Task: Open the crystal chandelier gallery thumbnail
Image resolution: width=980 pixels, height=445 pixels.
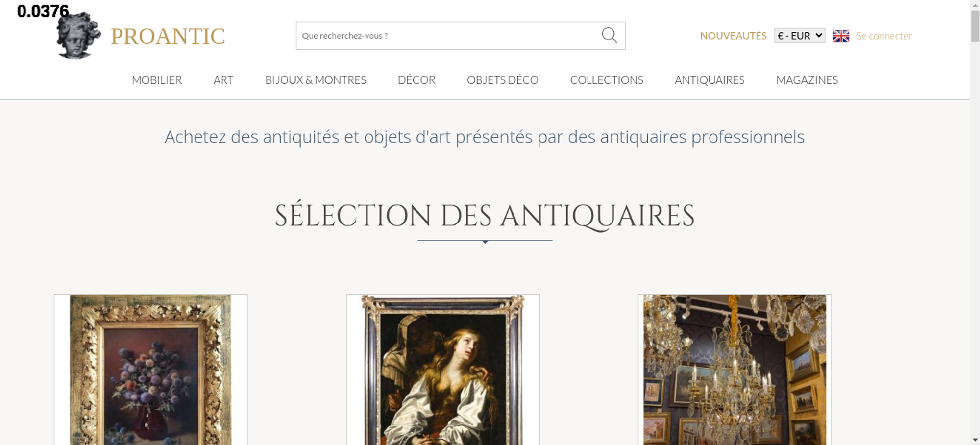Action: [x=735, y=370]
